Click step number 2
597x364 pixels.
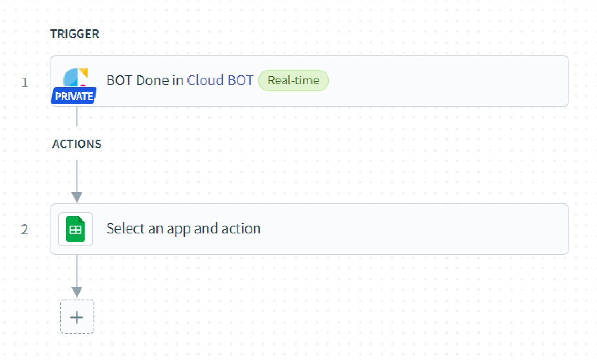click(x=25, y=229)
